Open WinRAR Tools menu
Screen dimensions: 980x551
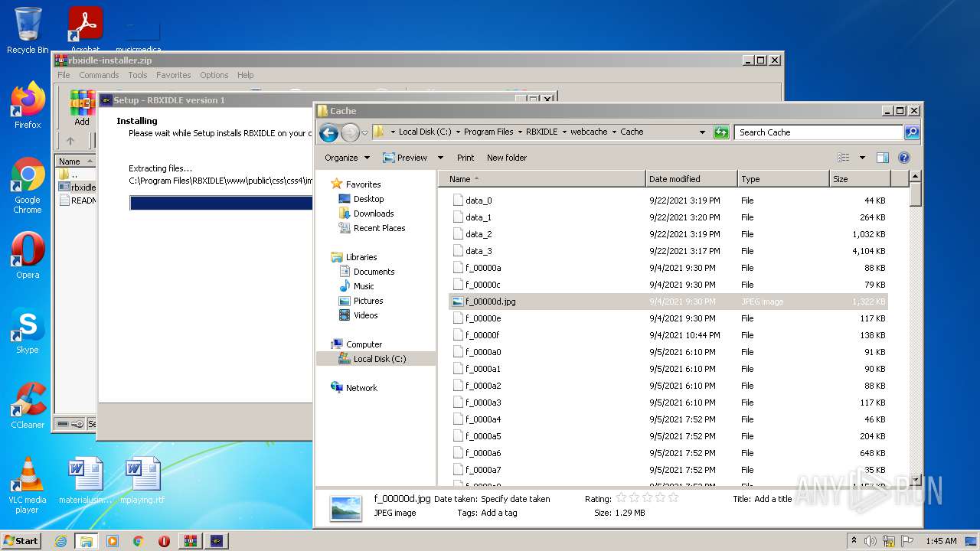pyautogui.click(x=138, y=75)
